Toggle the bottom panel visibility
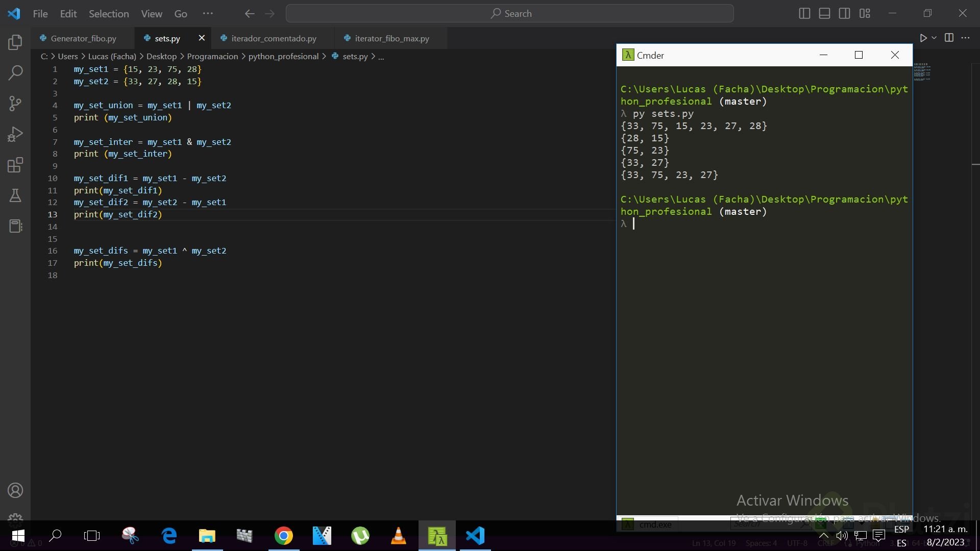The image size is (980, 551). pos(824,14)
